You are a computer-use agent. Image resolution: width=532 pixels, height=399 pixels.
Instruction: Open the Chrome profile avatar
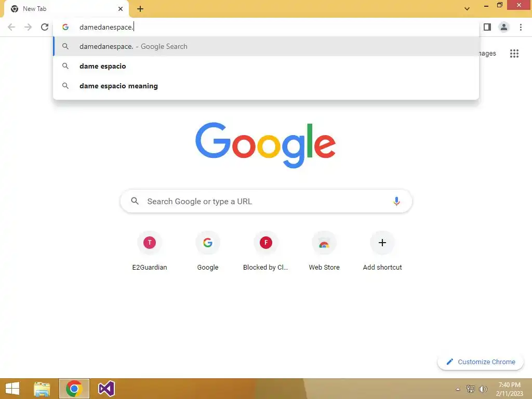(x=504, y=27)
